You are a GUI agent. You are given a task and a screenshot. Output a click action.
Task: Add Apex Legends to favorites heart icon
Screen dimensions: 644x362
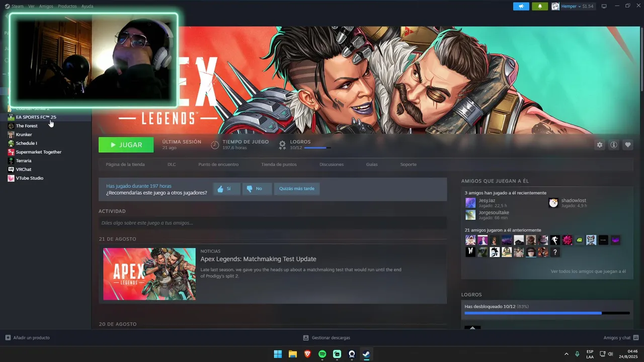(x=627, y=145)
